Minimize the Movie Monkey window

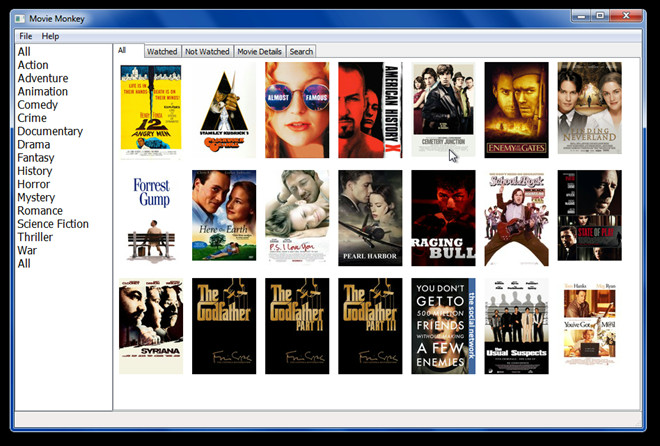581,16
